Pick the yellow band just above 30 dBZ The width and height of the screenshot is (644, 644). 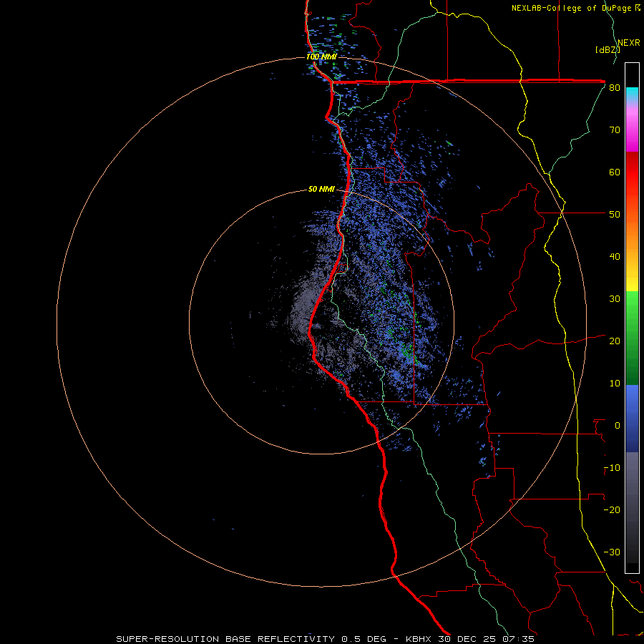point(632,283)
